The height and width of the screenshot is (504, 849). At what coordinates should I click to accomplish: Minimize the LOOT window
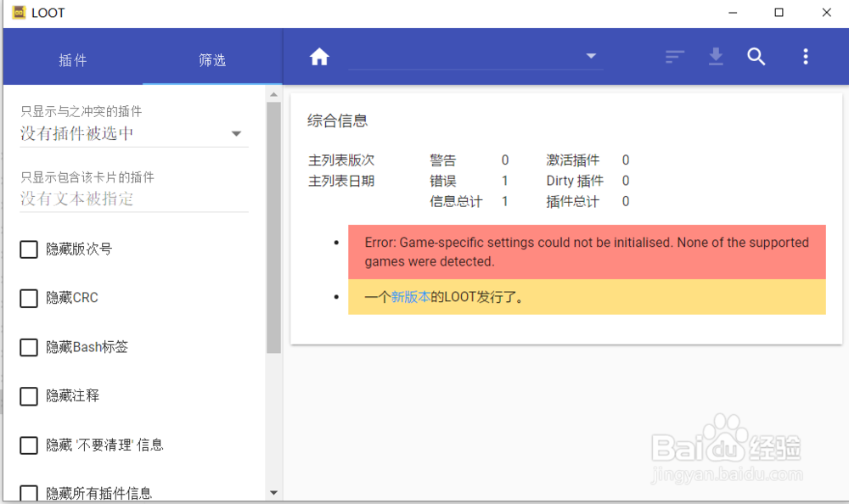point(733,13)
